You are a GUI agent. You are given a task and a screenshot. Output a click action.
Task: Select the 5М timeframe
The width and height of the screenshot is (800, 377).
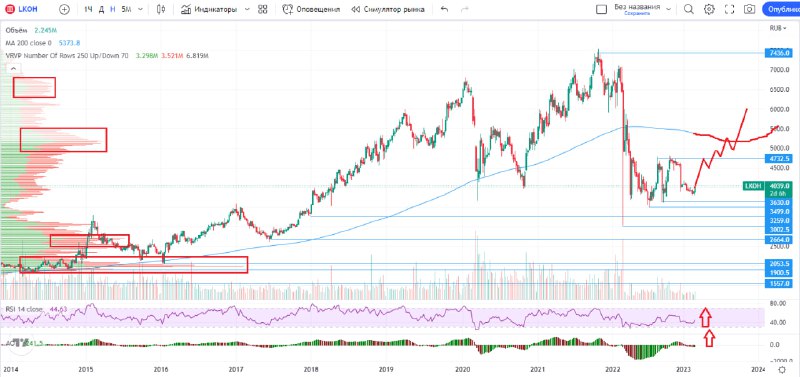point(126,9)
